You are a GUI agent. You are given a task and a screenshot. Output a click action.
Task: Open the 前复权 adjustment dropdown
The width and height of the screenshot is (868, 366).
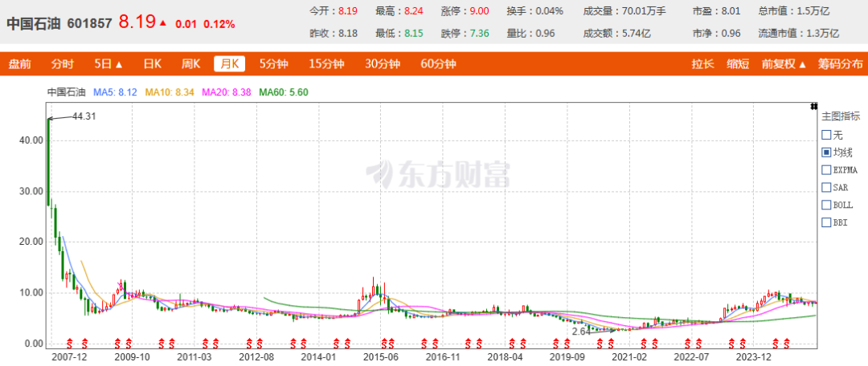(x=784, y=64)
